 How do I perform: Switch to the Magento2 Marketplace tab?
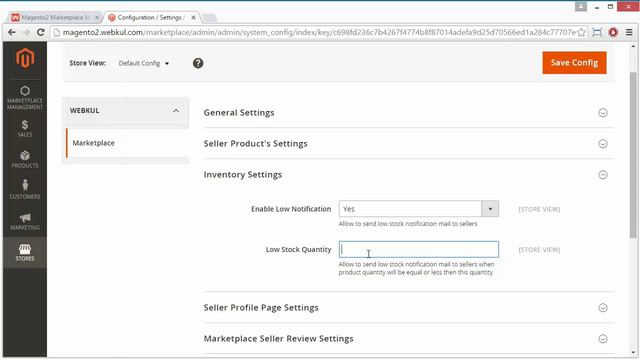55,18
